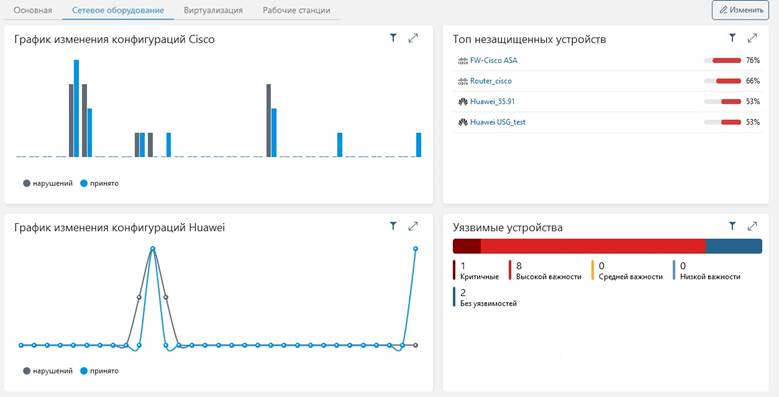Toggle 'принято' series in Cisco chart legend
The image size is (779, 397).
(x=99, y=183)
